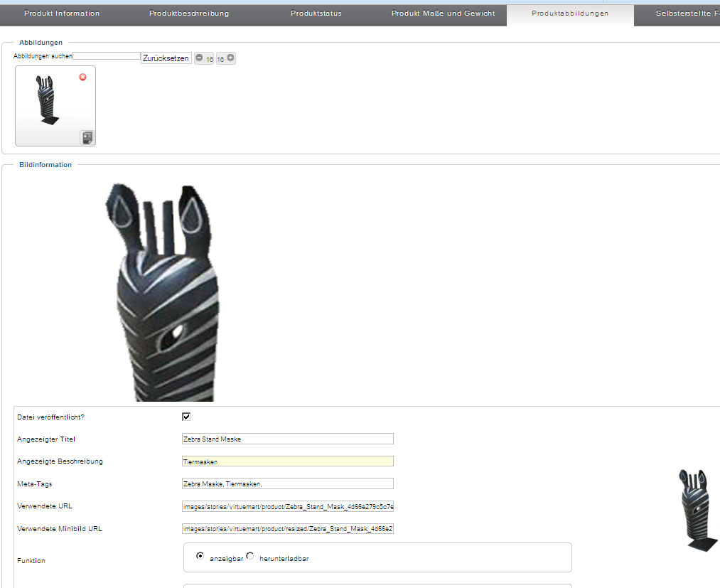Click the Meta-Tags input field
The width and height of the screenshot is (720, 588).
tap(287, 483)
